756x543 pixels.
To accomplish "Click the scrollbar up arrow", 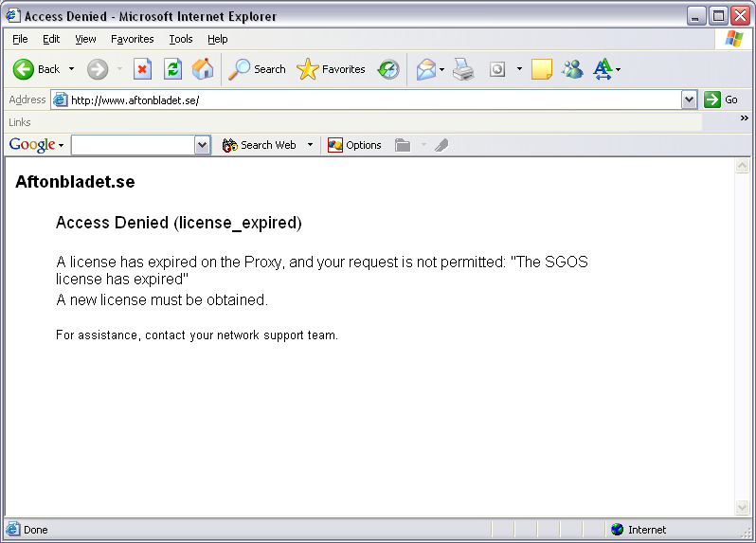I will [x=742, y=166].
